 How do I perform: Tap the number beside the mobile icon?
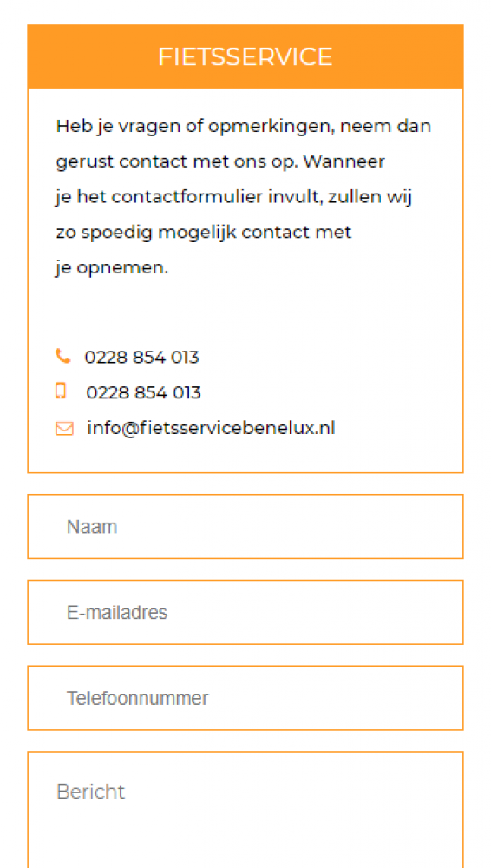tap(143, 393)
